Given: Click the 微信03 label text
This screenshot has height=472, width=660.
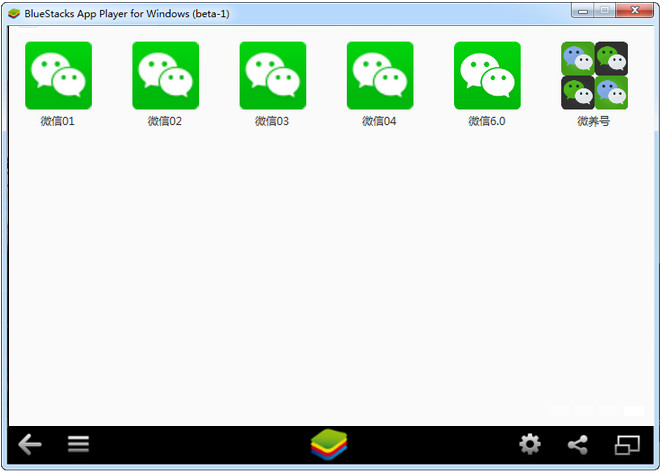Looking at the screenshot, I should [x=272, y=121].
